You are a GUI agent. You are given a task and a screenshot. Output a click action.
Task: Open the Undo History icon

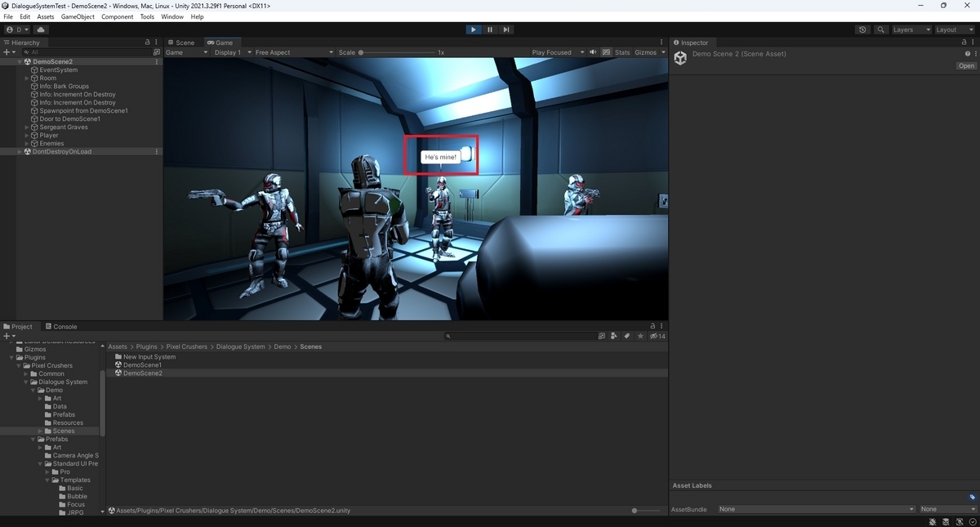863,29
